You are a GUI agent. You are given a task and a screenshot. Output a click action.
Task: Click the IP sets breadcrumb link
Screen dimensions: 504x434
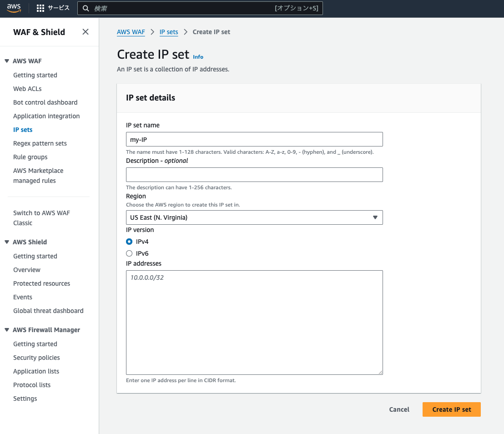point(169,32)
